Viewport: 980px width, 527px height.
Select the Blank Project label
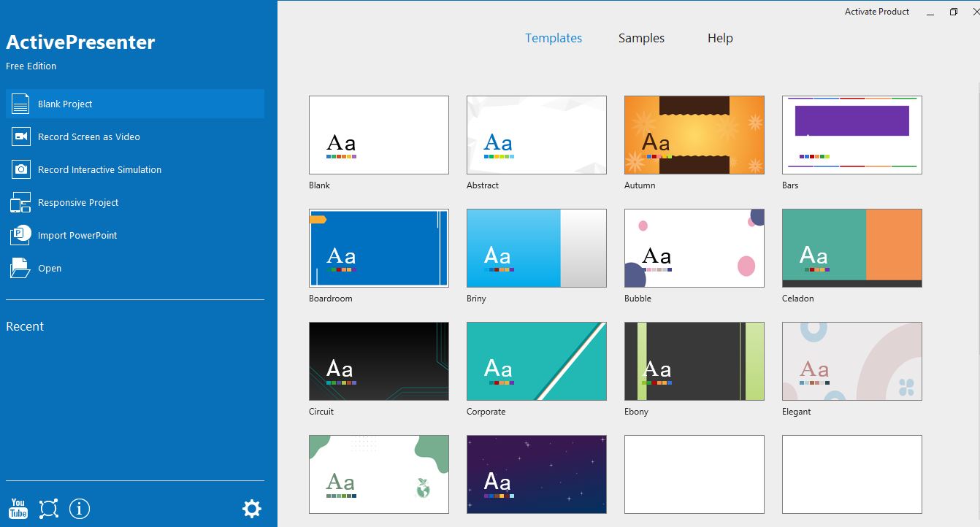click(65, 104)
